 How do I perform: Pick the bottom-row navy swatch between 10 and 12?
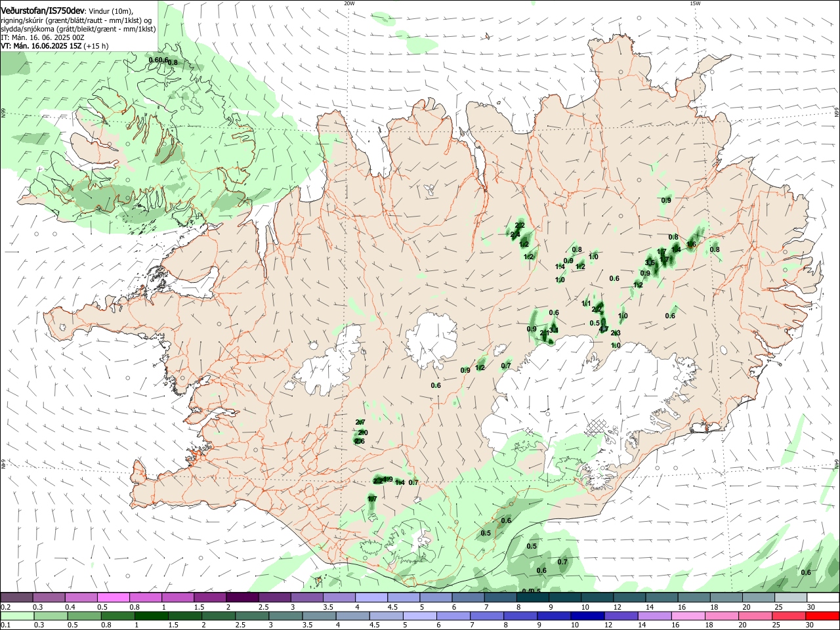(x=587, y=616)
